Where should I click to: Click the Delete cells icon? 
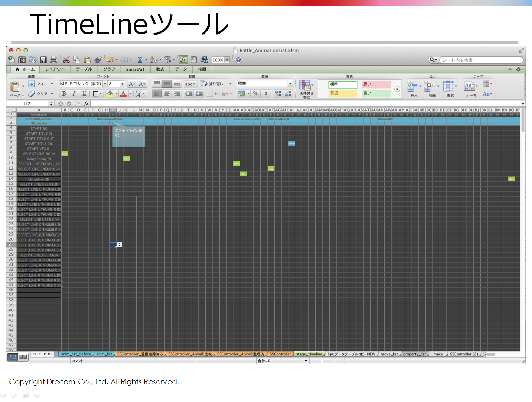pos(430,86)
